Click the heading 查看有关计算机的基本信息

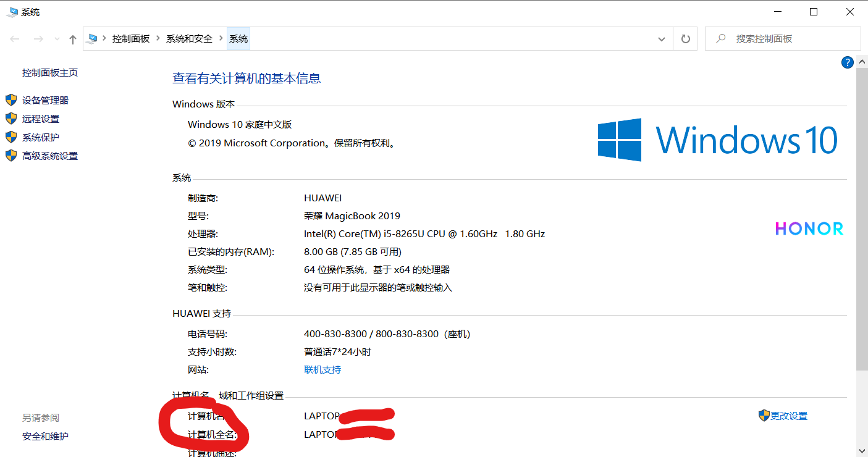click(246, 78)
